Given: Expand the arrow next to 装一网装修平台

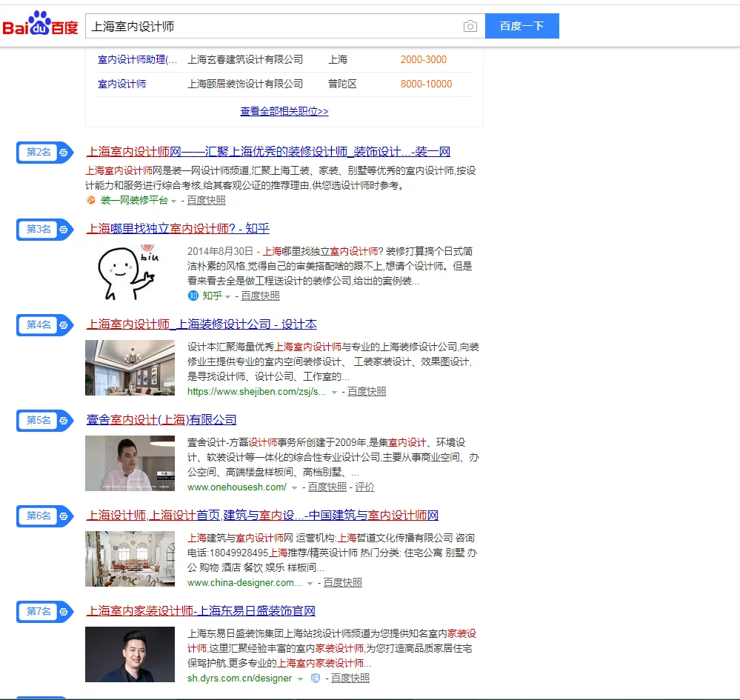Looking at the screenshot, I should [173, 201].
